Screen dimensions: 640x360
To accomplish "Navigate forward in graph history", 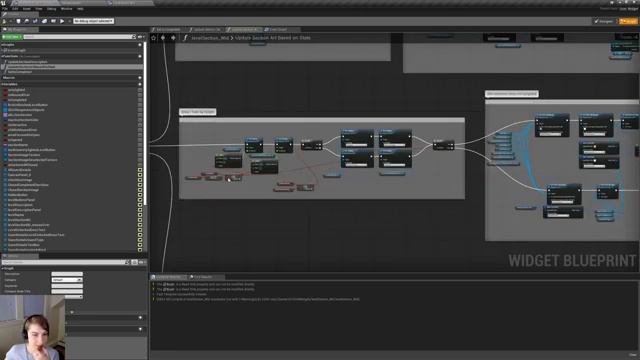I will [173, 38].
